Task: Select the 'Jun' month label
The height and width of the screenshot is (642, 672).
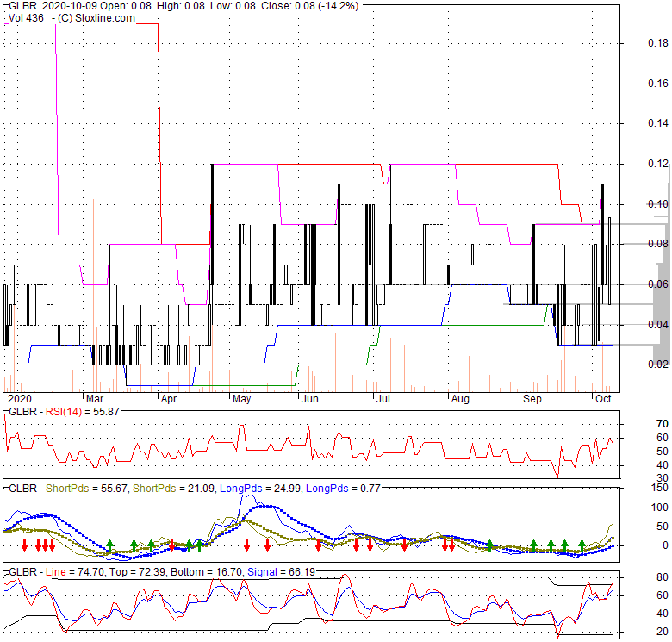Action: pyautogui.click(x=310, y=399)
